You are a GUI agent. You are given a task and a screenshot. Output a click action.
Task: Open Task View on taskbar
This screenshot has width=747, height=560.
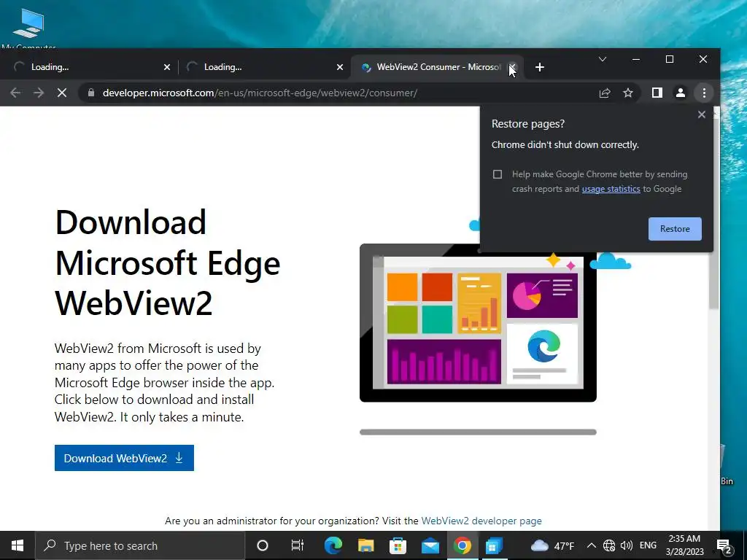click(x=298, y=545)
